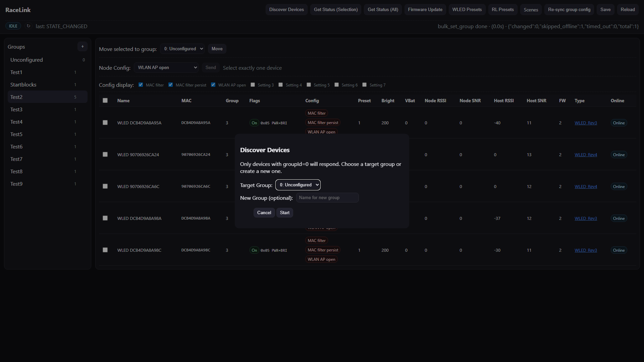Select the Test7 group
The image size is (644, 362).
47,159
